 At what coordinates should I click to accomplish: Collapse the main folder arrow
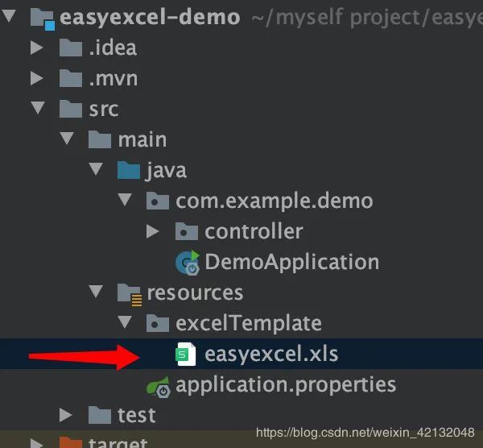coord(67,138)
